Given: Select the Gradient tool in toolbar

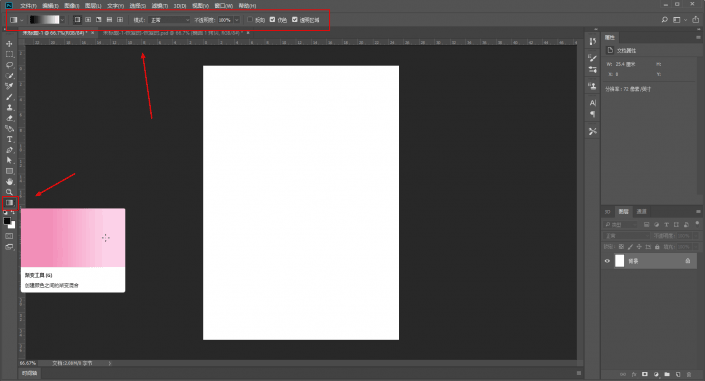Looking at the screenshot, I should click(9, 203).
